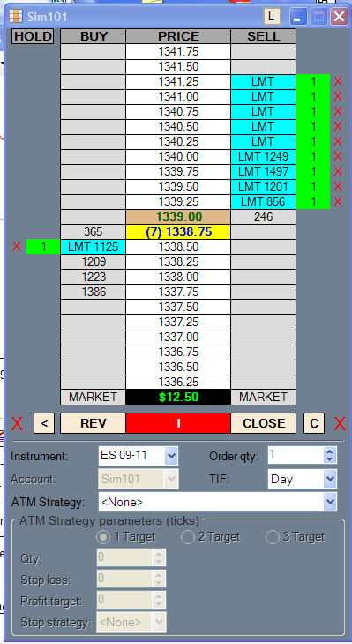
Task: Click buy cell showing 1209 at 1338.25
Action: (x=94, y=262)
